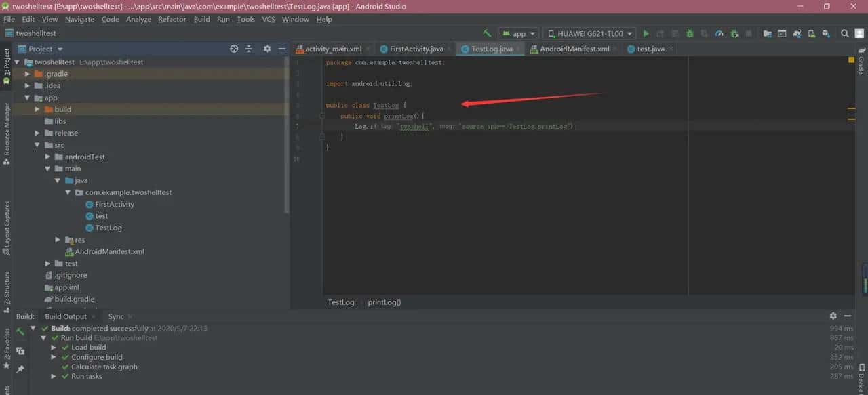Toggle the Resource Manager side panel
The width and height of the screenshot is (868, 395).
click(x=7, y=133)
